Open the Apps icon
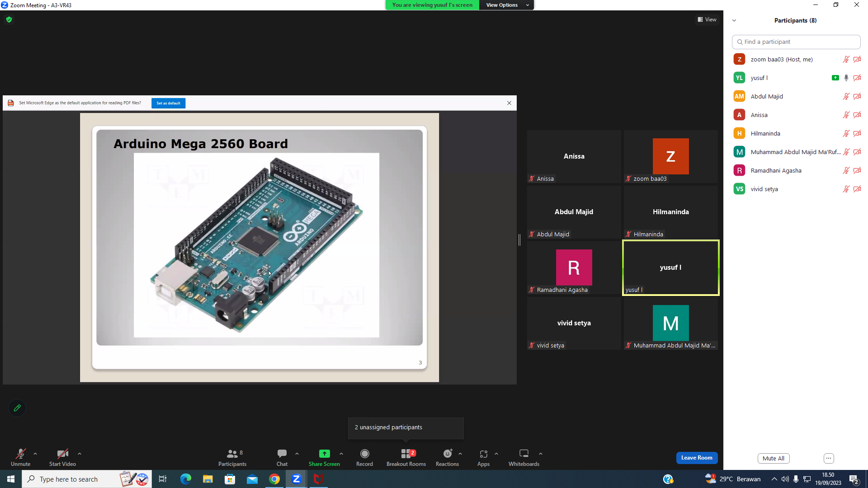The height and width of the screenshot is (488, 868). (x=484, y=454)
